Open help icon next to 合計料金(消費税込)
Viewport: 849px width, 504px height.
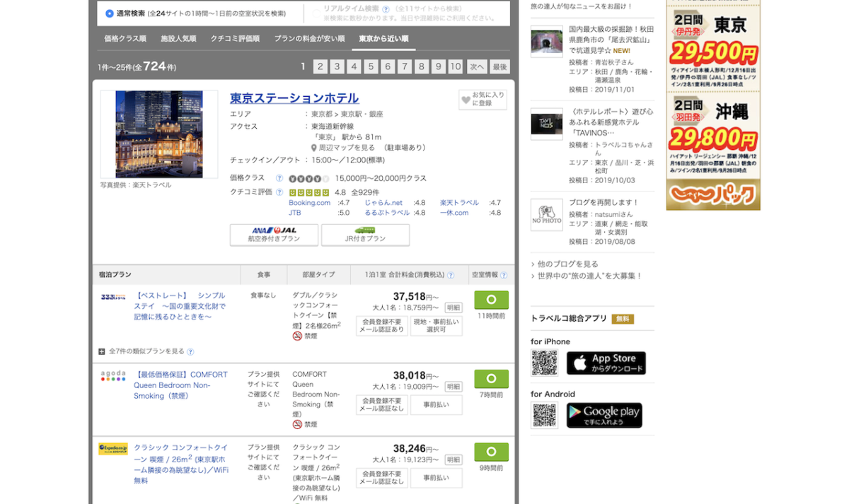coord(451,275)
